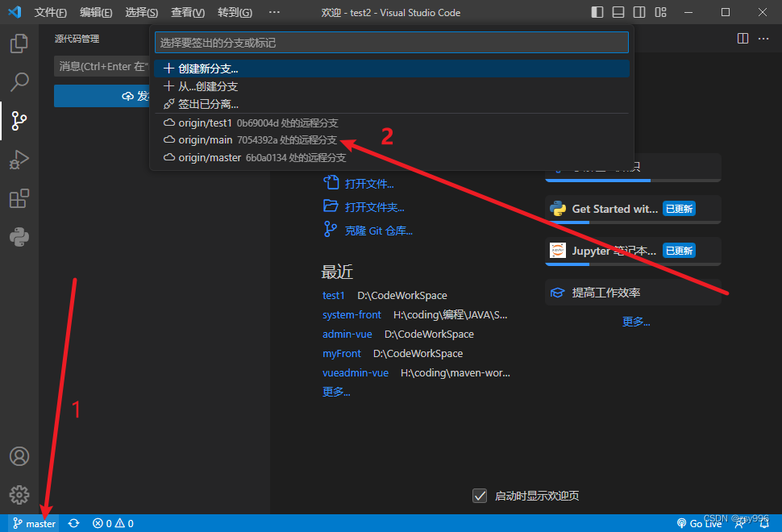Open Get Started with Python walkthrough

[x=633, y=209]
